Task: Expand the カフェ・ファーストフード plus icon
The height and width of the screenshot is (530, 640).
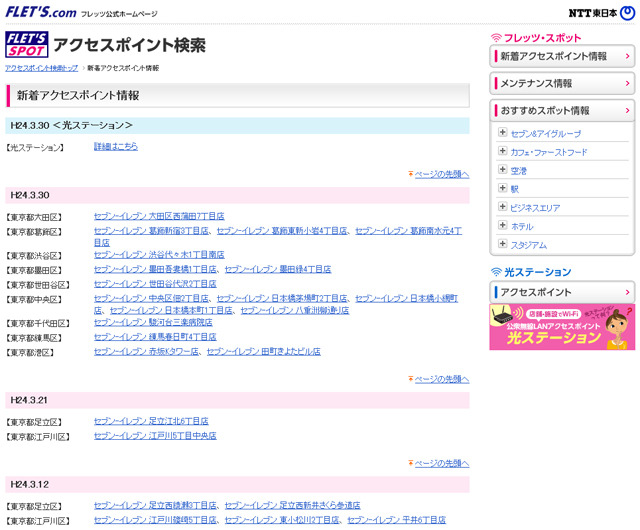Action: (x=502, y=151)
